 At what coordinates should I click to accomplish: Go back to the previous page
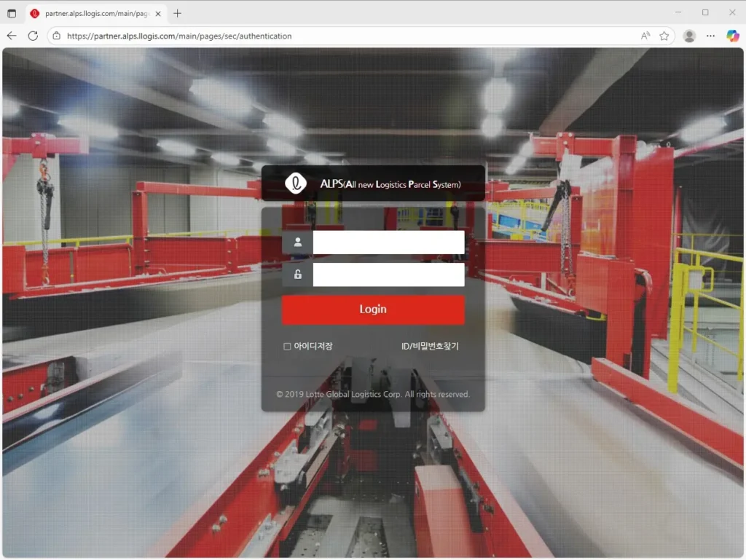[x=12, y=36]
